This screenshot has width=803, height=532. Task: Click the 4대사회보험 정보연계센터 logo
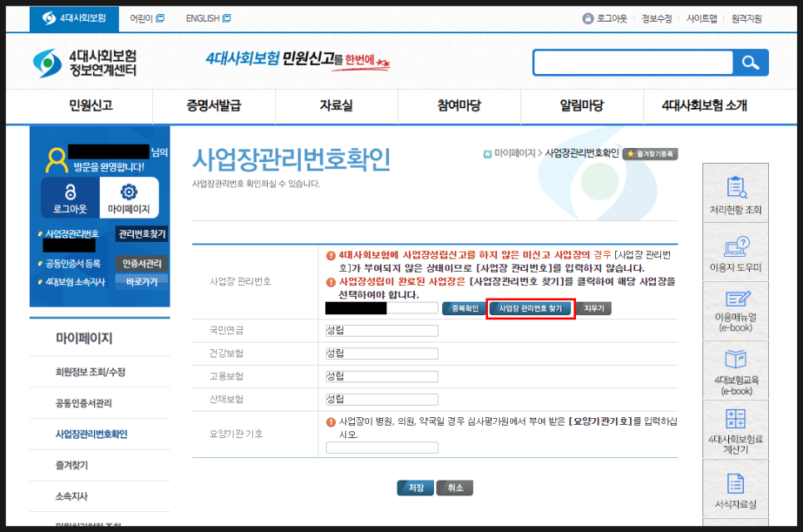[x=85, y=63]
